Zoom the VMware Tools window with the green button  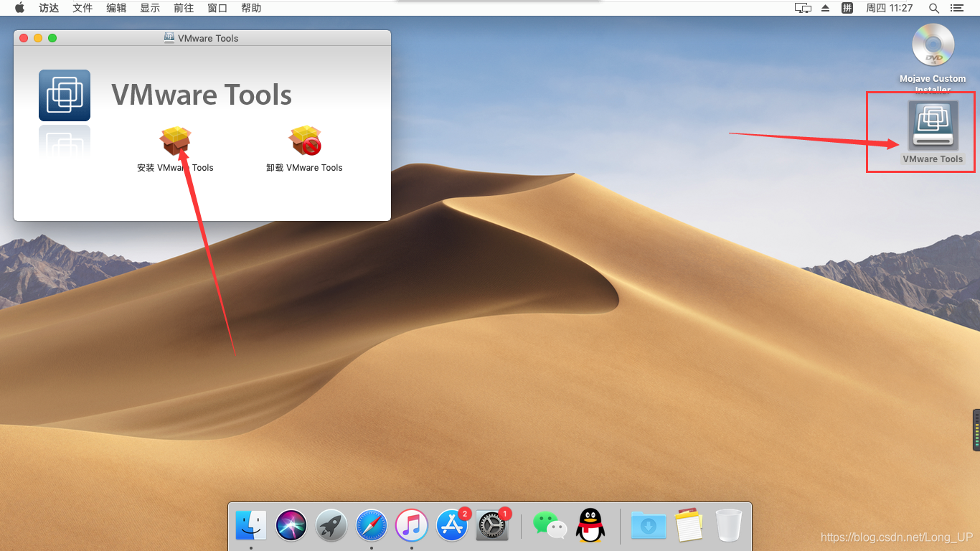coord(52,38)
